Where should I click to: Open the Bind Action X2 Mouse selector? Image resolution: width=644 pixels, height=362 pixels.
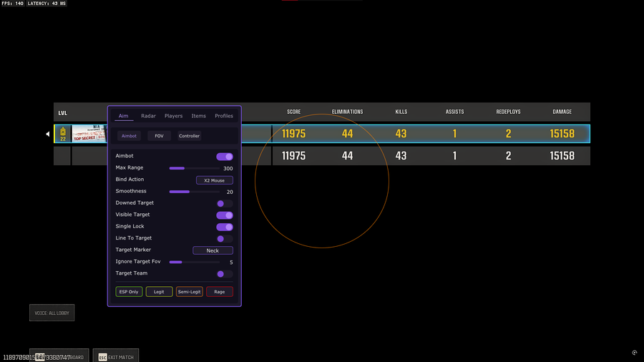(214, 180)
